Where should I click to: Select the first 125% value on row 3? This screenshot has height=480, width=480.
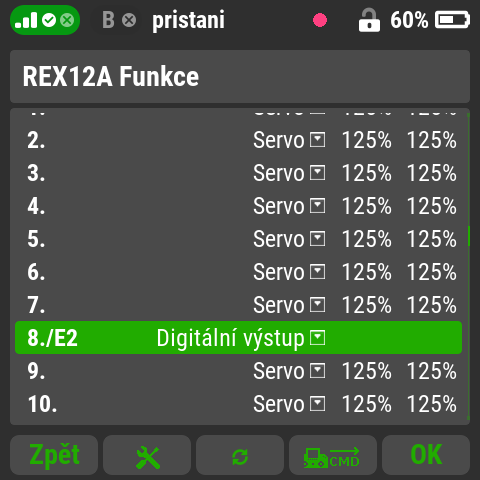367,173
